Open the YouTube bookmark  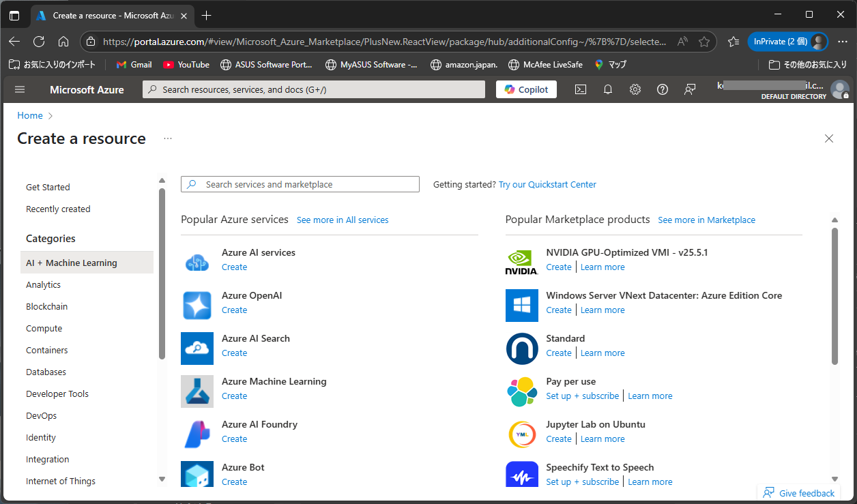pos(186,64)
